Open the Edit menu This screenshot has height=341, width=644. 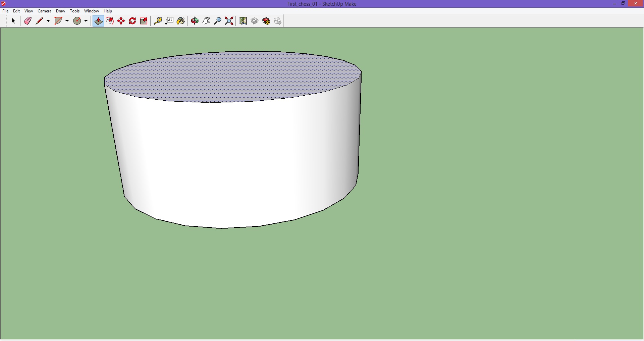click(x=16, y=11)
